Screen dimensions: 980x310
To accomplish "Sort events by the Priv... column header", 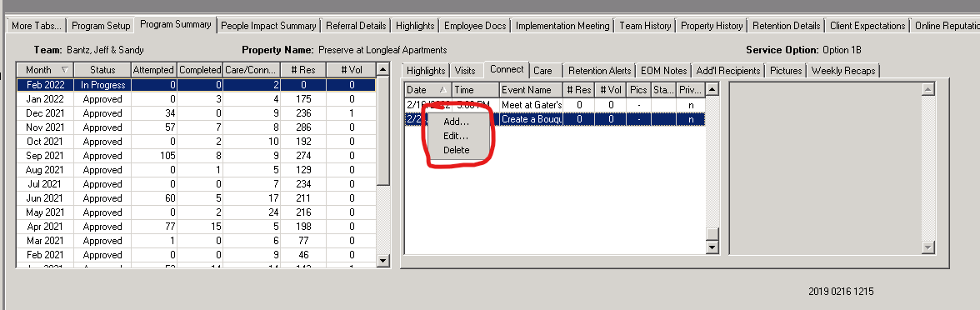I will pos(692,90).
